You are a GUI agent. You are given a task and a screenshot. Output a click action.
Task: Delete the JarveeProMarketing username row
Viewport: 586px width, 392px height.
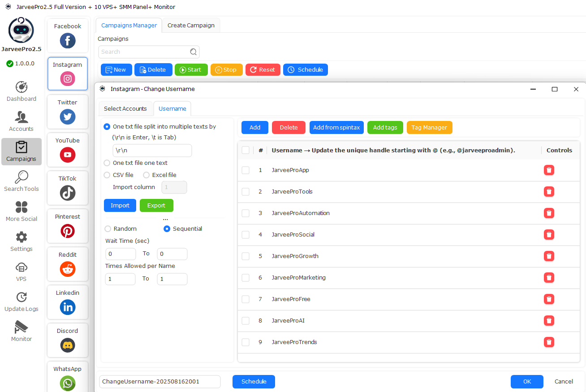tap(549, 278)
